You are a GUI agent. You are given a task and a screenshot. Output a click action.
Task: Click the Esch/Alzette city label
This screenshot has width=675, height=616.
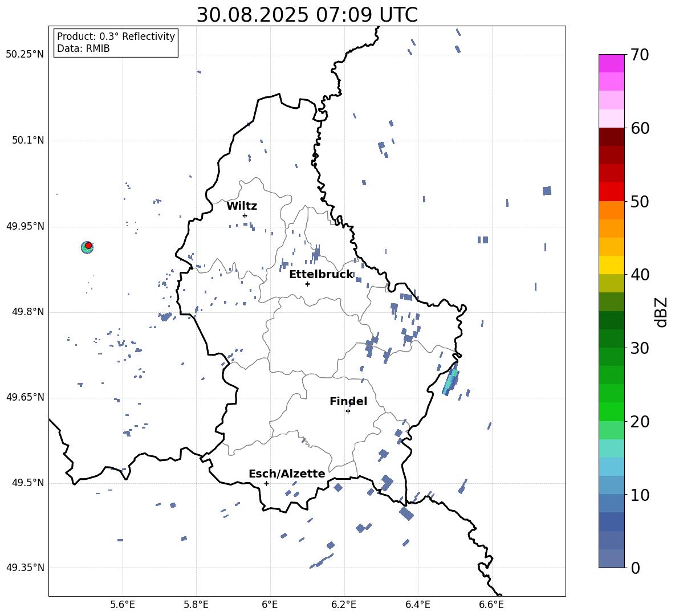[x=287, y=474]
